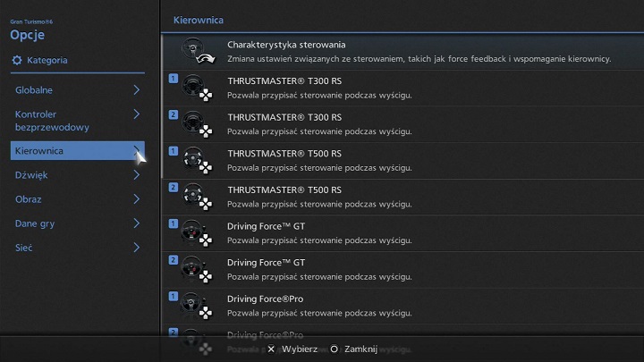644x362 pixels.
Task: Expand the Kontroler bezprzewodowy chevron arrow
Action: [x=136, y=114]
